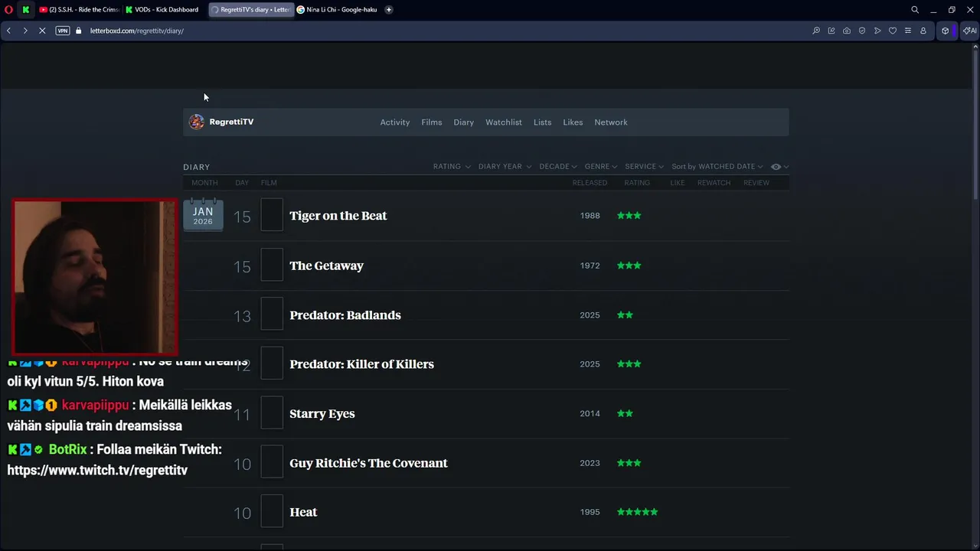Open the pinned Kick tab icon

[25, 10]
